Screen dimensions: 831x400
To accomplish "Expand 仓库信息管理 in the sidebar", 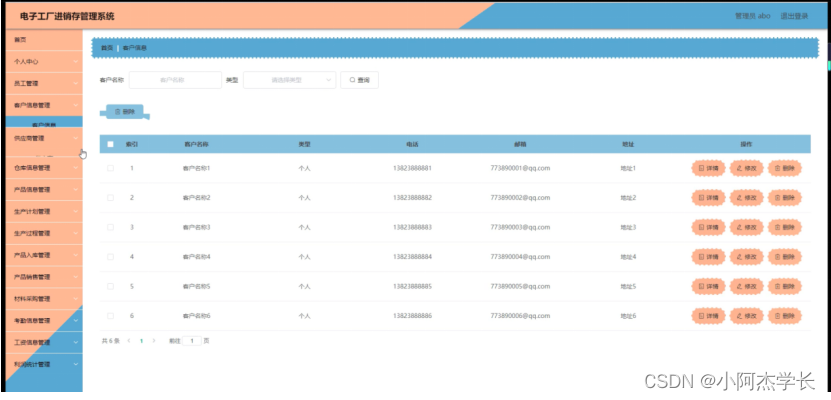I will coord(44,168).
